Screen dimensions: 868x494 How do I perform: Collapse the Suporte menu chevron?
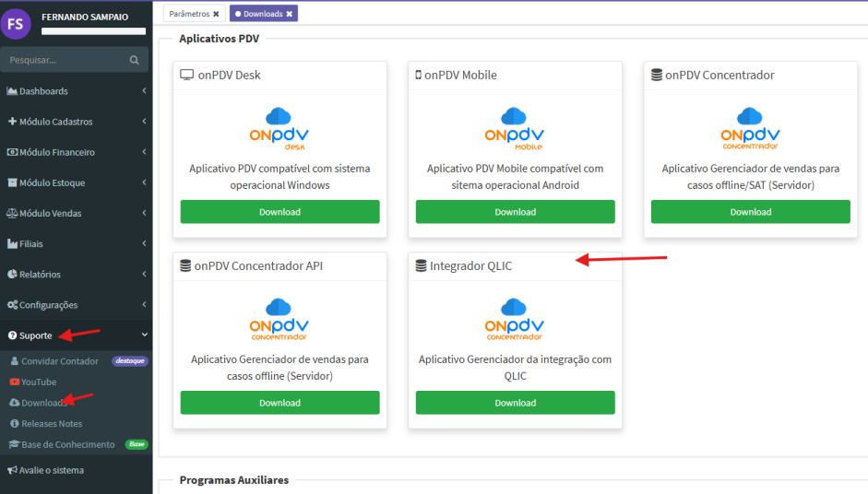click(x=145, y=335)
